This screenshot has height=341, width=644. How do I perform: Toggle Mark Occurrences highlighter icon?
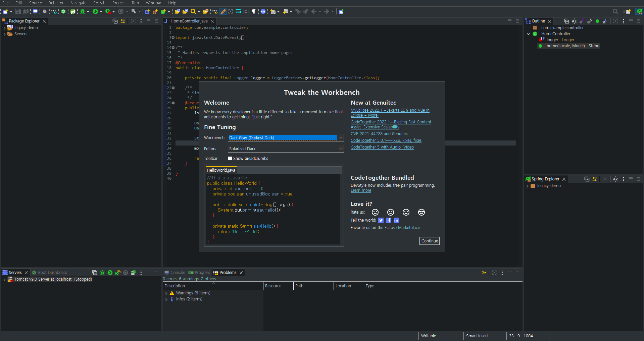point(223,11)
